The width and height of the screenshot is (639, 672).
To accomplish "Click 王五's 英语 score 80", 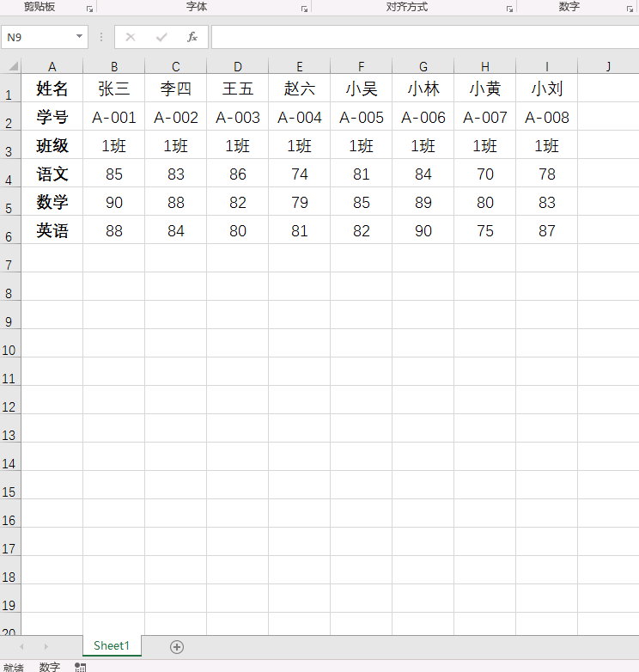I will (238, 230).
